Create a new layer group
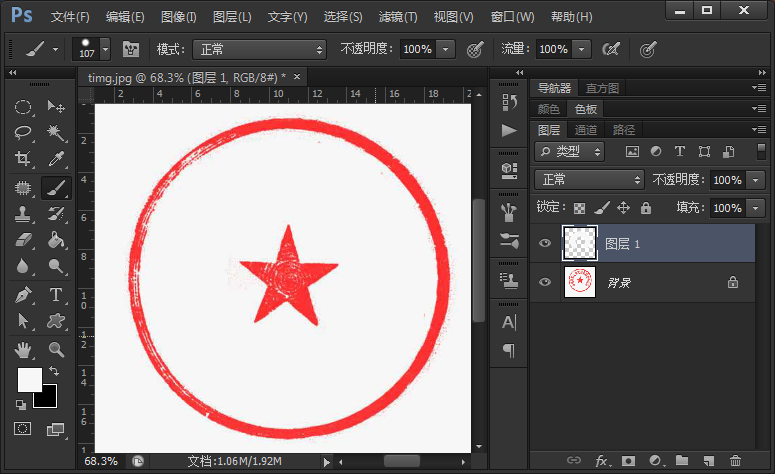This screenshot has height=474, width=775. (x=682, y=460)
